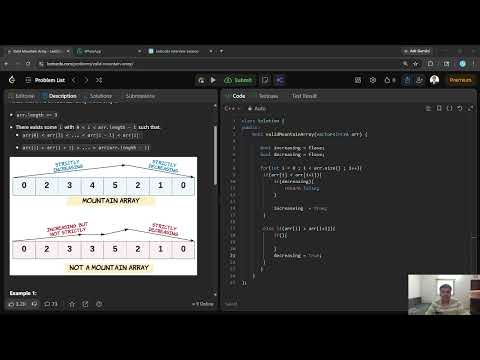The image size is (480, 360).
Task: Click the debugger icon beside Run
Action: (x=201, y=80)
